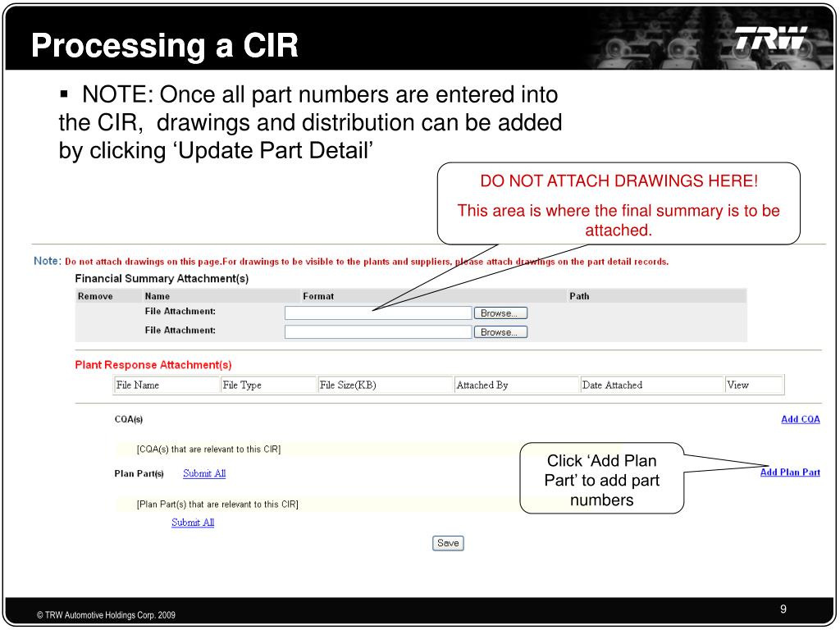Viewport: 840px width, 630px height.
Task: Click the Plan Part(s) section label
Action: click(x=139, y=473)
